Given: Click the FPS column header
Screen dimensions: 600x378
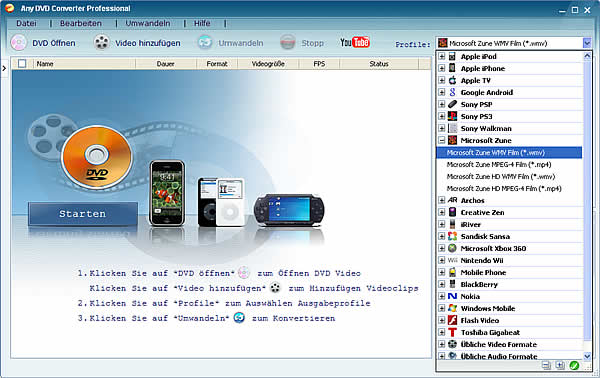Looking at the screenshot, I should [x=319, y=64].
